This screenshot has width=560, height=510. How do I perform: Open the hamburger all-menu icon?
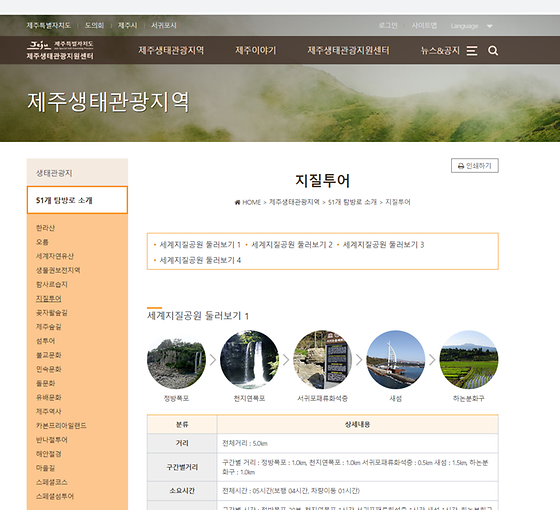coord(472,51)
